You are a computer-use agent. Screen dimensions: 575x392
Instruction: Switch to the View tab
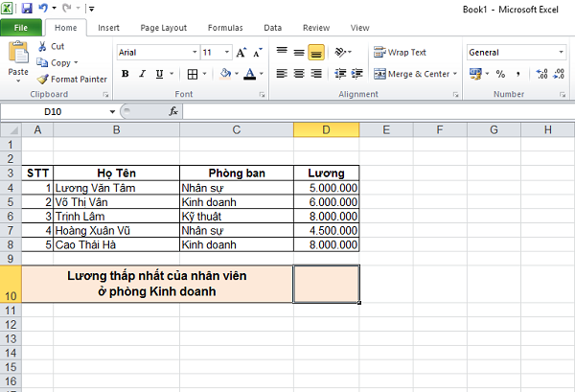pos(359,28)
